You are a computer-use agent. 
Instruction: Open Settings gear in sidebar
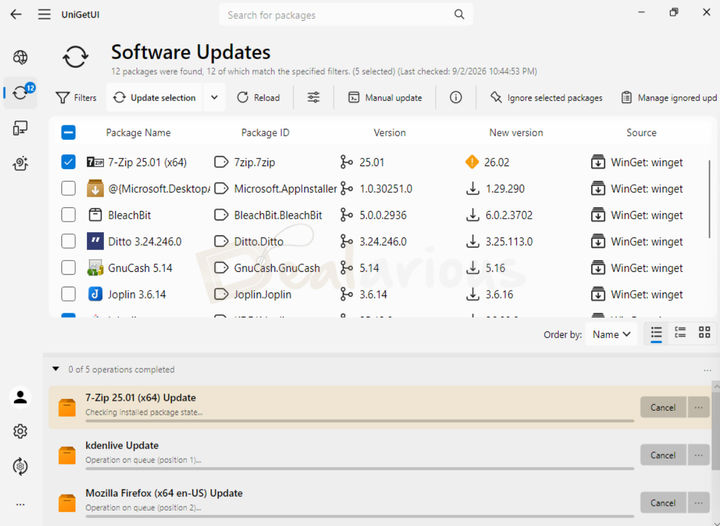tap(20, 431)
